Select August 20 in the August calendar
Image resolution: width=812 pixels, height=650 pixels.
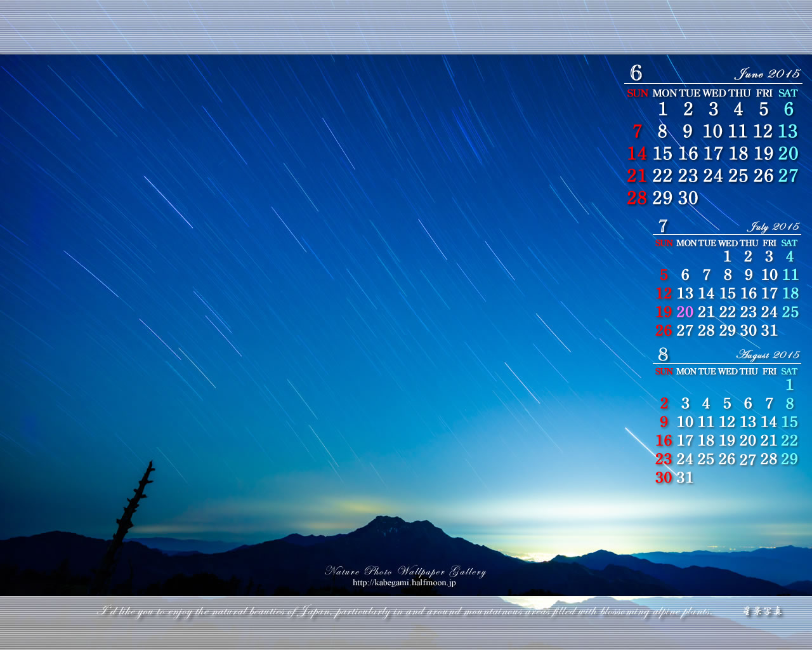pyautogui.click(x=749, y=440)
